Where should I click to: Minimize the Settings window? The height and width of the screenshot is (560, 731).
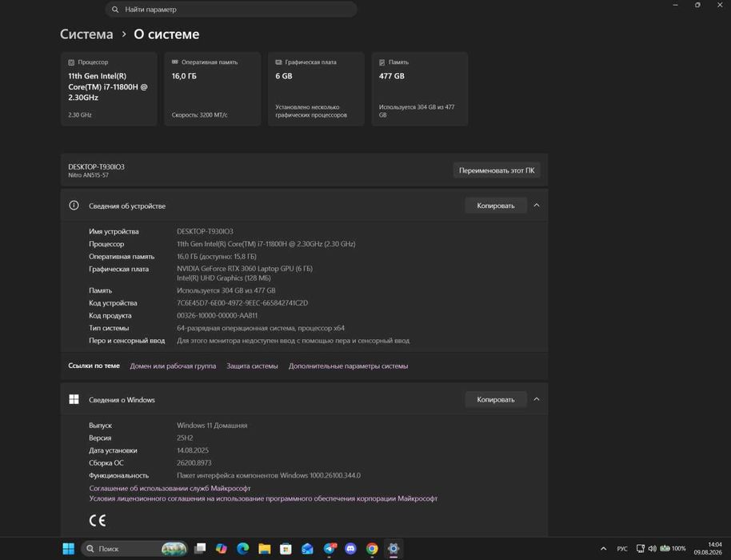(x=676, y=5)
